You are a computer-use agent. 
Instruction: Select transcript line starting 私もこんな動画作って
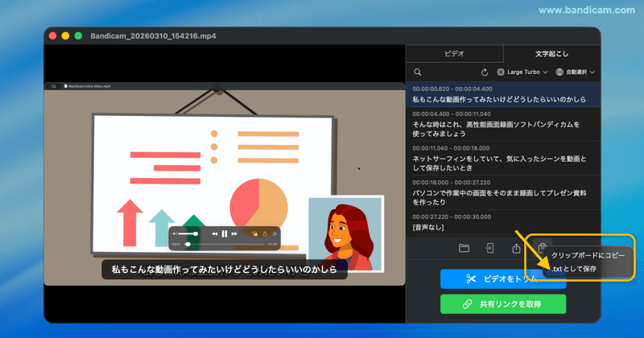point(503,94)
